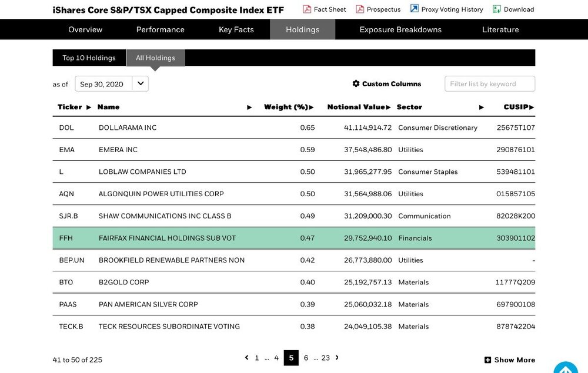This screenshot has height=373, width=588.
Task: Go to page 23
Action: click(x=326, y=358)
